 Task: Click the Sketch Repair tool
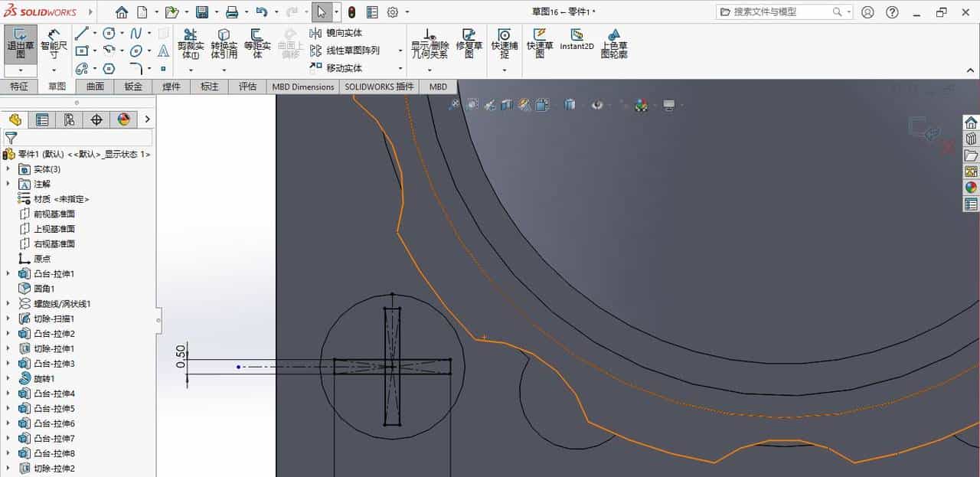coord(469,44)
